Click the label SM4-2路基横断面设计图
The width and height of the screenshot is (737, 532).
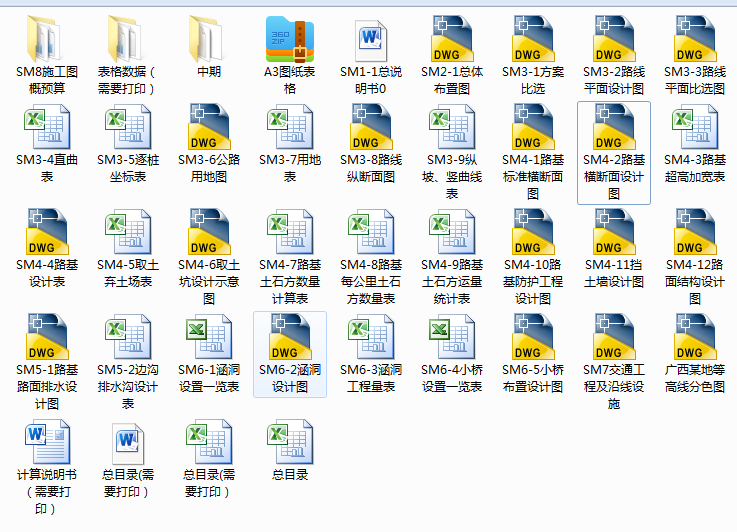[614, 176]
